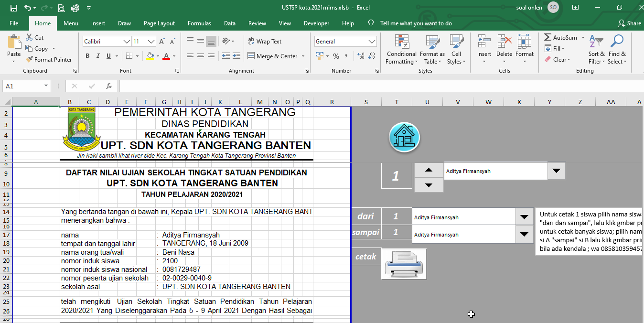Viewport: 644px width, 323px height.
Task: Switch to the View tab
Action: (x=285, y=23)
